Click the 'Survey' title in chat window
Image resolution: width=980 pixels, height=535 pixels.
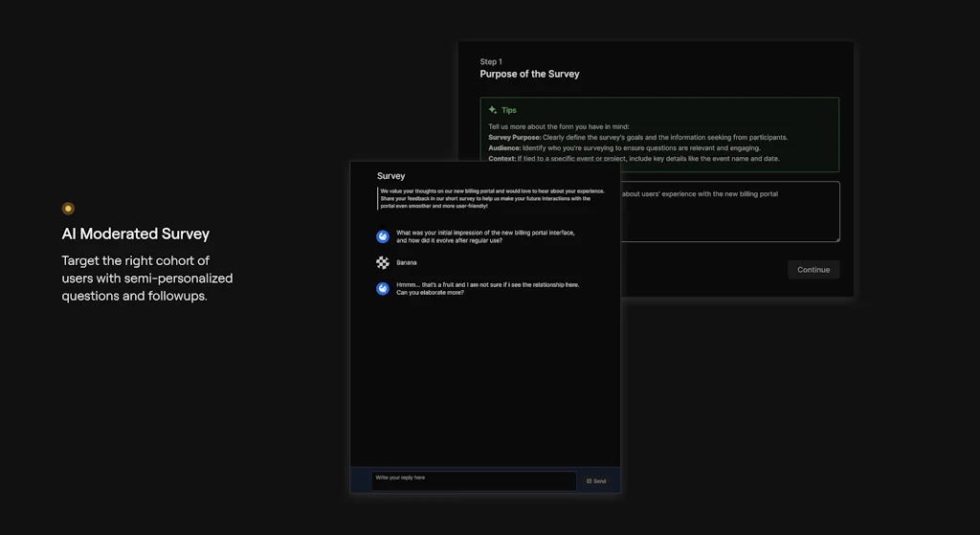(x=390, y=176)
